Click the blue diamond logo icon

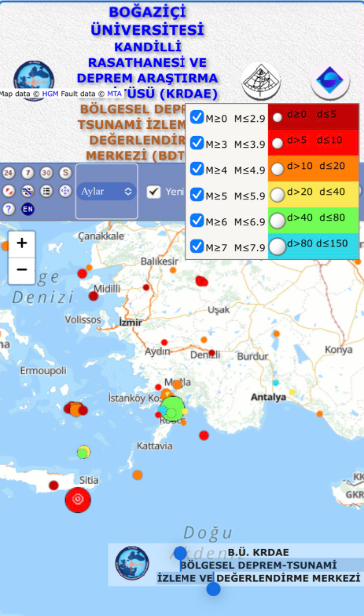(x=330, y=81)
